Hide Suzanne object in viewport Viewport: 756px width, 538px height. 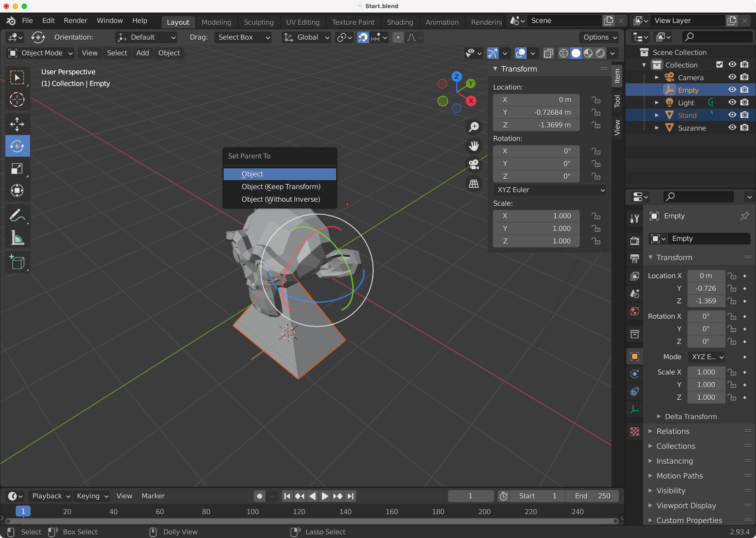point(732,128)
